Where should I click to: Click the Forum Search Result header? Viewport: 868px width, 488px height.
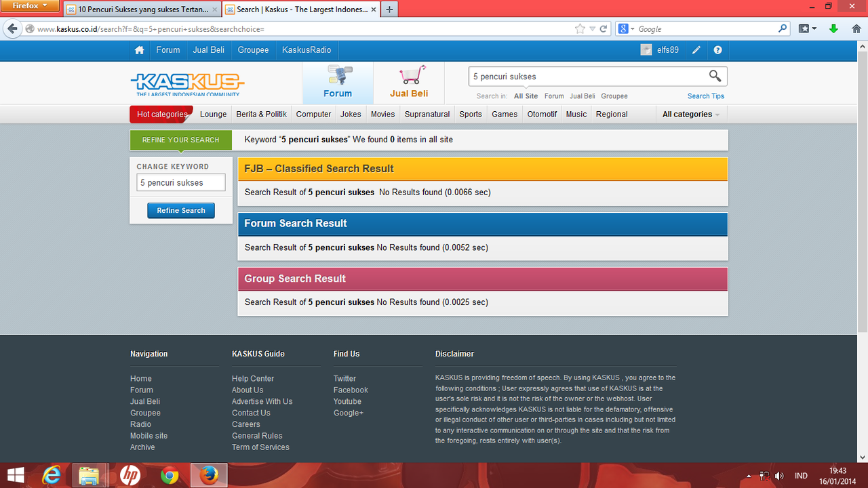coord(483,224)
